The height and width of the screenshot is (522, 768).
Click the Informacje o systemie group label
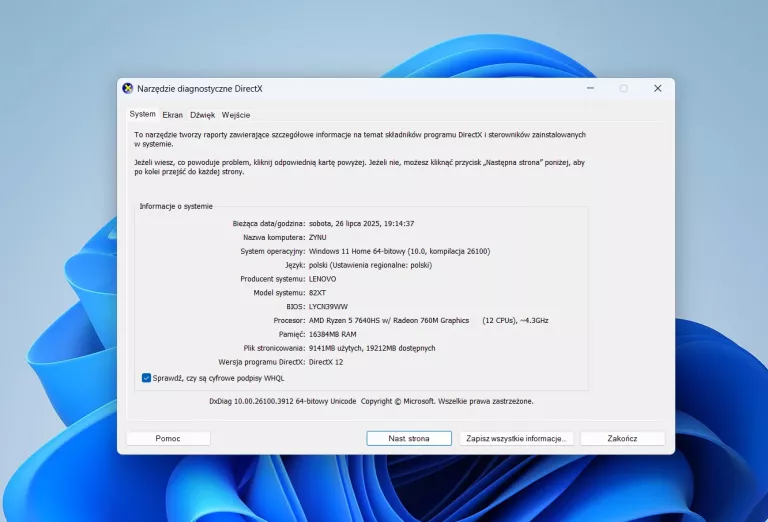(176, 206)
